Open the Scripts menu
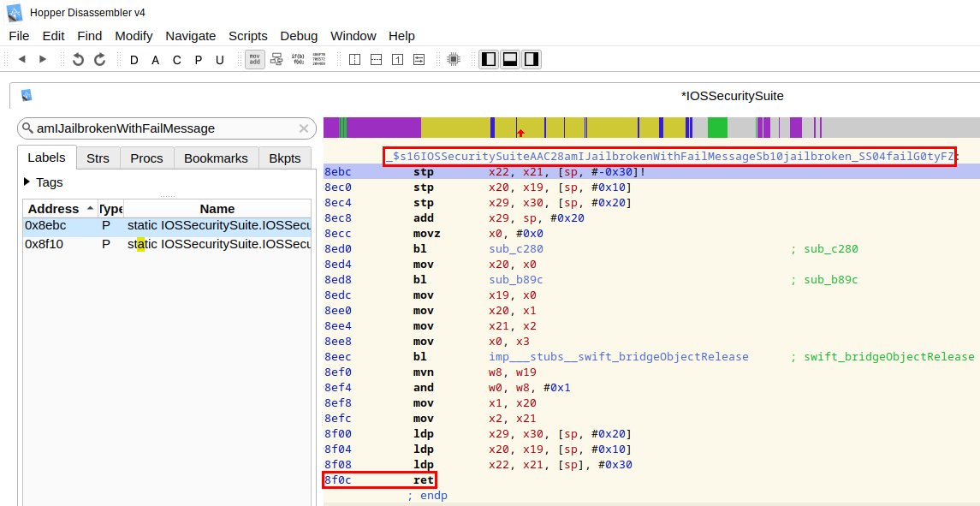Screen dimensions: 980x506 [x=247, y=36]
